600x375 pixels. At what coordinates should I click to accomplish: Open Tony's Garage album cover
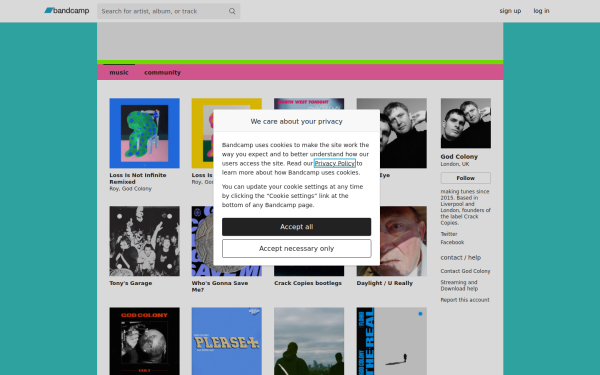pyautogui.click(x=145, y=241)
